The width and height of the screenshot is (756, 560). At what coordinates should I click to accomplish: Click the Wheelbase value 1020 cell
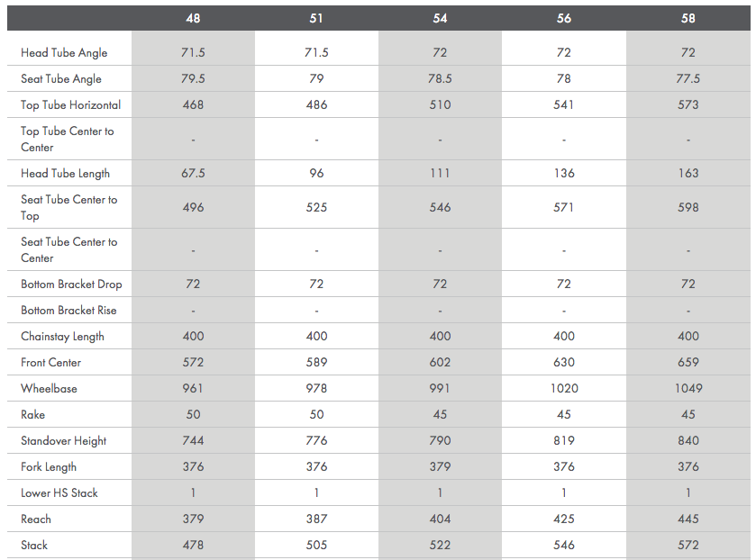564,389
